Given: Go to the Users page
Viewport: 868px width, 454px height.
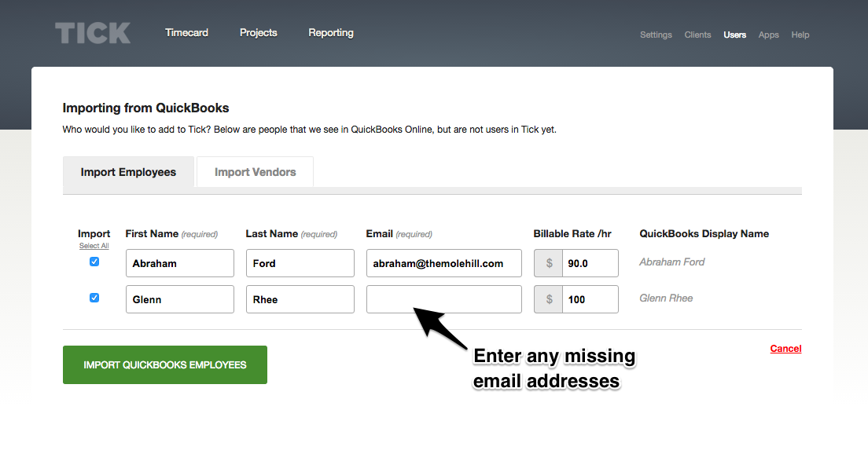Looking at the screenshot, I should point(734,35).
